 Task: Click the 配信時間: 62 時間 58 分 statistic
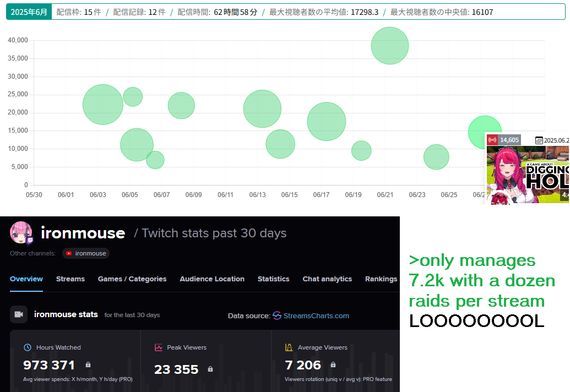(x=218, y=12)
